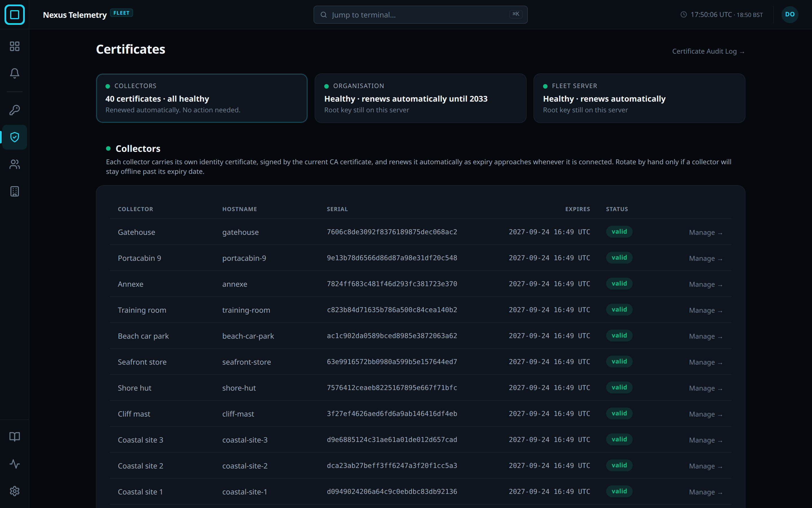
Task: Click Manage for Cliff mast
Action: click(x=705, y=414)
